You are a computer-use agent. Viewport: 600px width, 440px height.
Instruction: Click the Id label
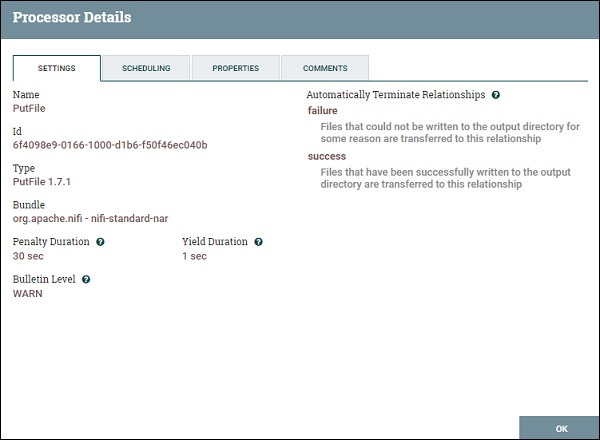click(x=17, y=131)
